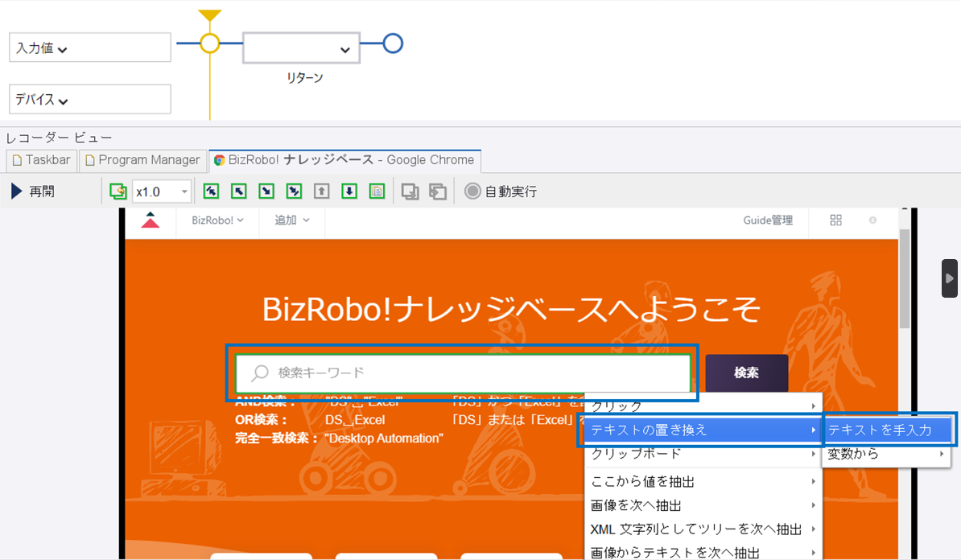This screenshot has height=560, width=961.
Task: Click the small round icon right of the grid icon
Action: pyautogui.click(x=872, y=220)
